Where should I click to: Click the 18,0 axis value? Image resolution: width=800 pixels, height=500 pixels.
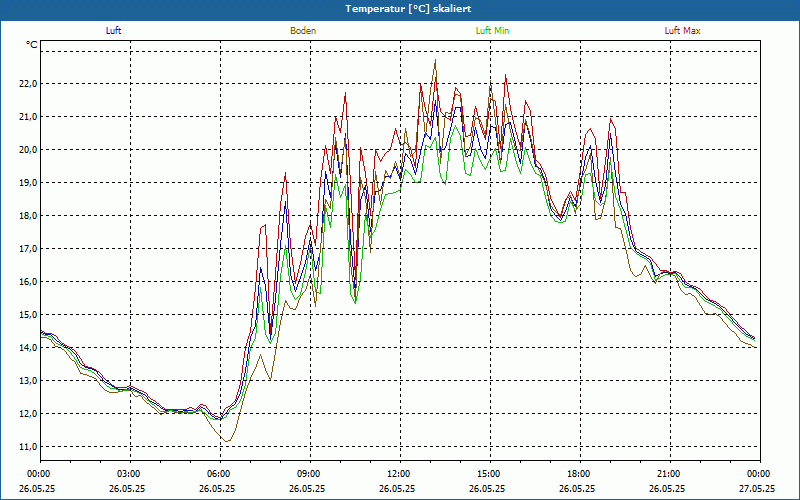pyautogui.click(x=29, y=216)
